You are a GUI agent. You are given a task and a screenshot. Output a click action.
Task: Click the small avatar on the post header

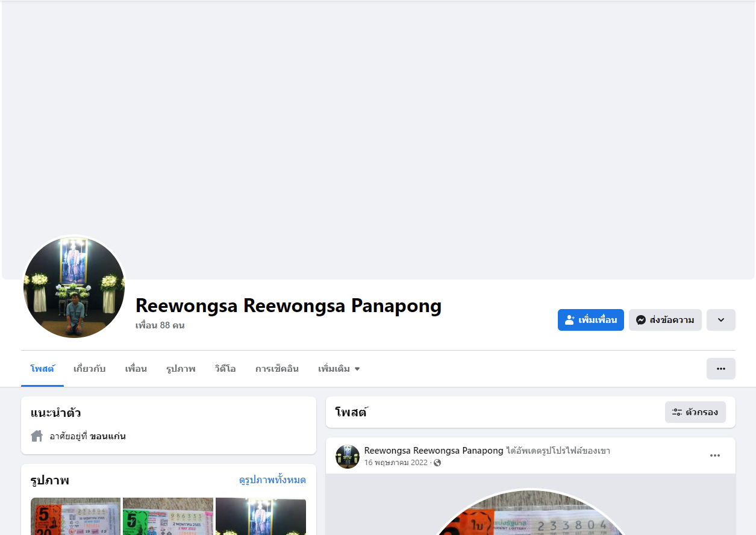pos(348,457)
